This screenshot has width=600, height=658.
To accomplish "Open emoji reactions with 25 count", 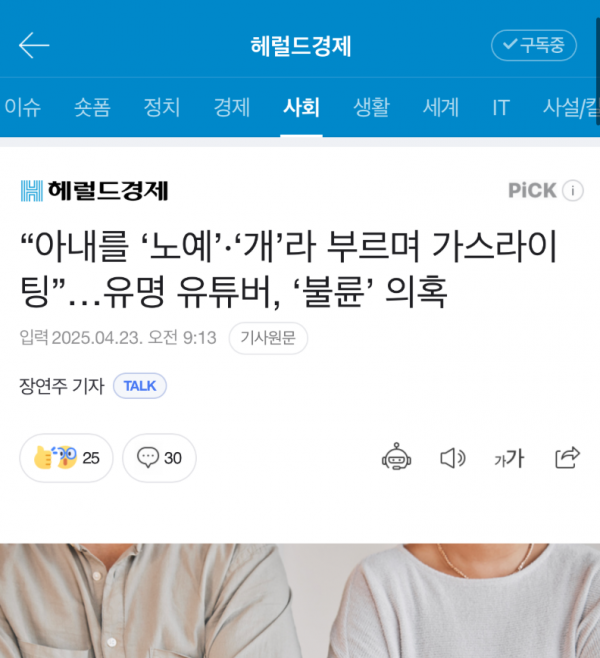I will (x=66, y=458).
